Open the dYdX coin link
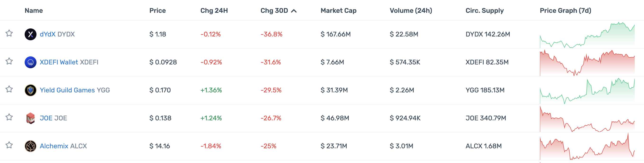The width and height of the screenshot is (644, 163). [47, 34]
